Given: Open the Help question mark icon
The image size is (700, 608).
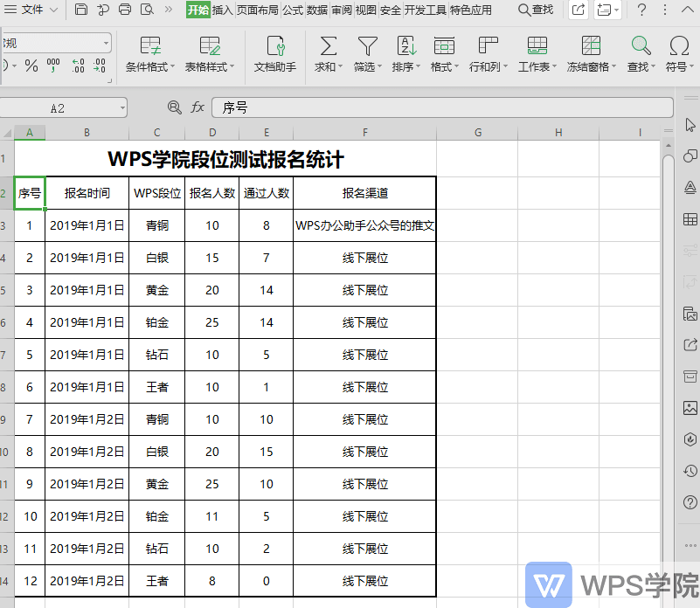Looking at the screenshot, I should tap(641, 10).
